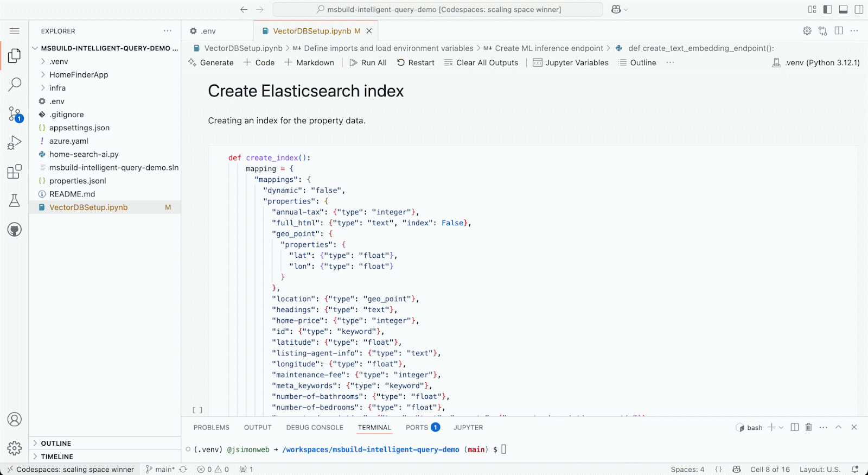Image resolution: width=868 pixels, height=475 pixels.
Task: Open Run and Debug view
Action: [15, 143]
